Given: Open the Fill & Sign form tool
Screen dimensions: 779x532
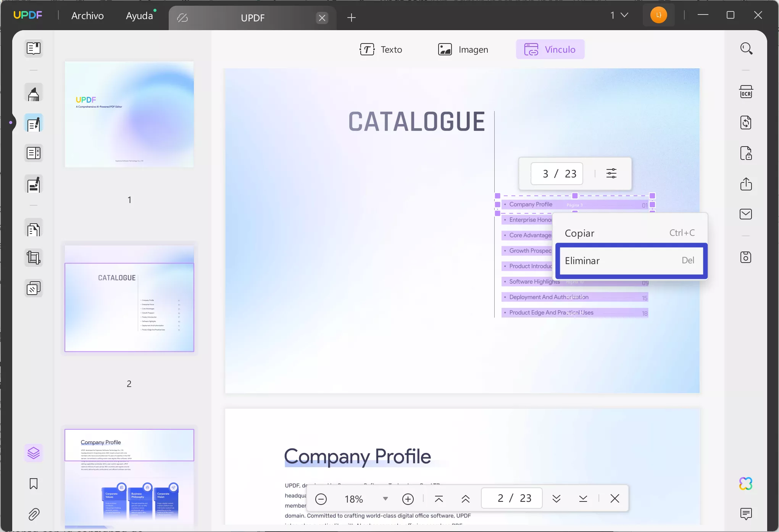Looking at the screenshot, I should [34, 184].
